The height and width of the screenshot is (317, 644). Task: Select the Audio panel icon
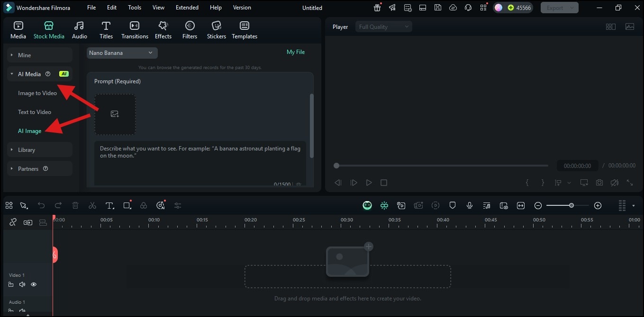(x=79, y=29)
